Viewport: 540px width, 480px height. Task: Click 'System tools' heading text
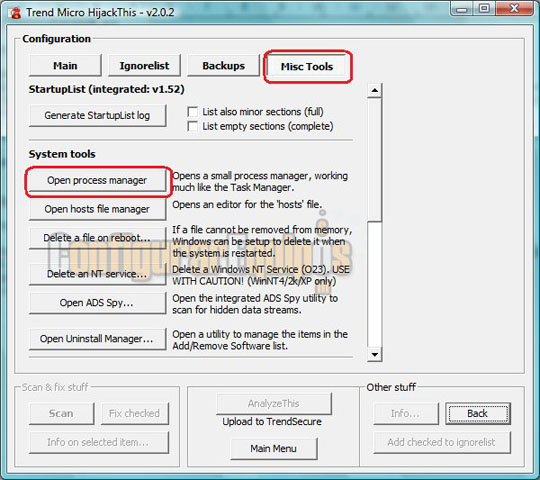62,154
